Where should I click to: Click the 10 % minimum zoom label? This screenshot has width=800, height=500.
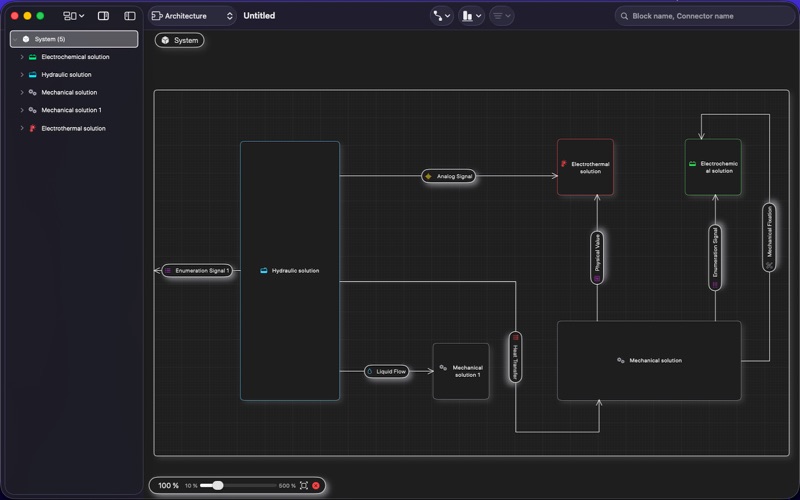click(x=191, y=486)
